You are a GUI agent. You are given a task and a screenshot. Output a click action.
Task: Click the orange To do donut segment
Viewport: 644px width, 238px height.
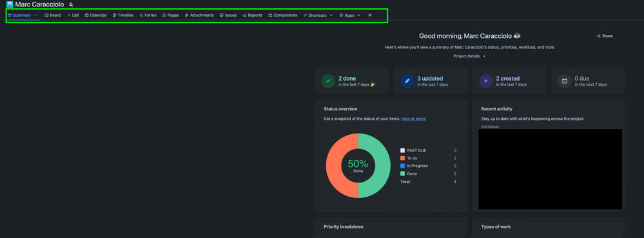333,166
